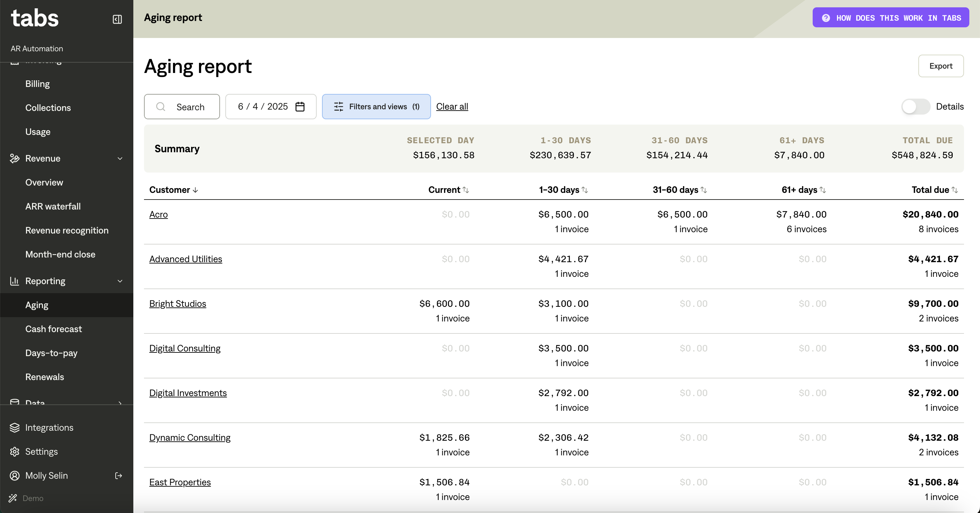
Task: Click the Export button
Action: pos(941,66)
